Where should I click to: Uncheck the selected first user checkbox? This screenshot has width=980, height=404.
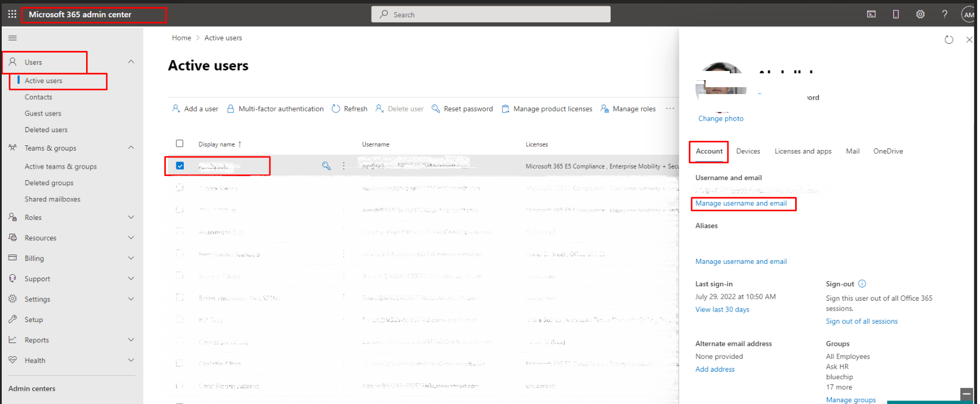(x=180, y=166)
